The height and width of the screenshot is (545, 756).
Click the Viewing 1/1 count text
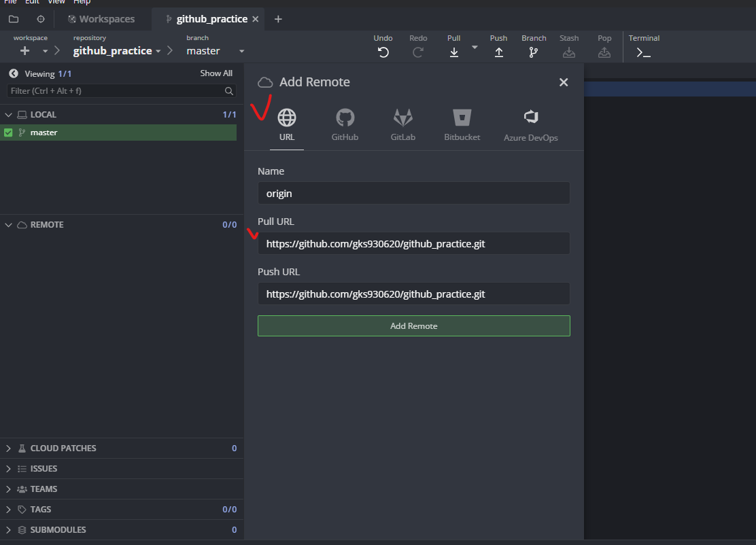[48, 73]
